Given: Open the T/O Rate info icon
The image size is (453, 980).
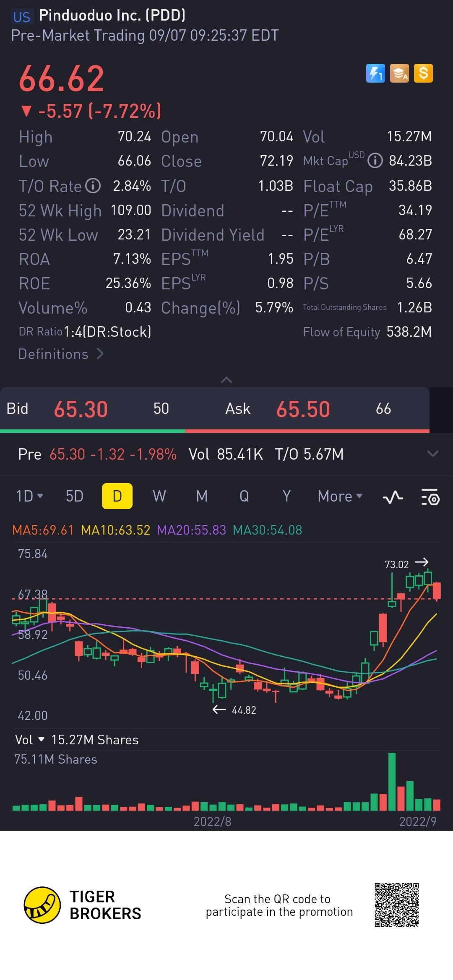Looking at the screenshot, I should [93, 185].
